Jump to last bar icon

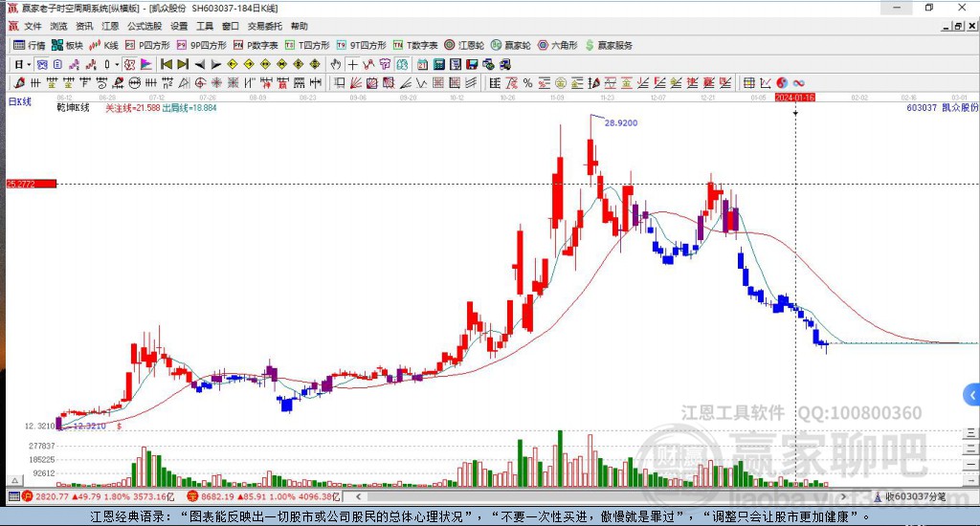point(183,64)
